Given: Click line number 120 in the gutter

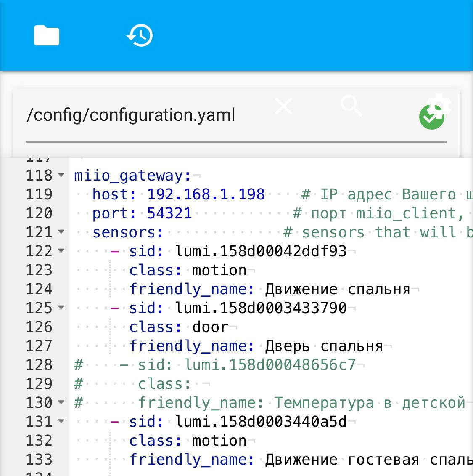Looking at the screenshot, I should click(x=39, y=213).
